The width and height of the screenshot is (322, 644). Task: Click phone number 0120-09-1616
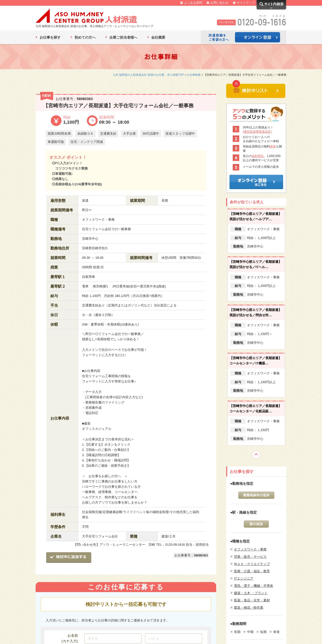[262, 22]
